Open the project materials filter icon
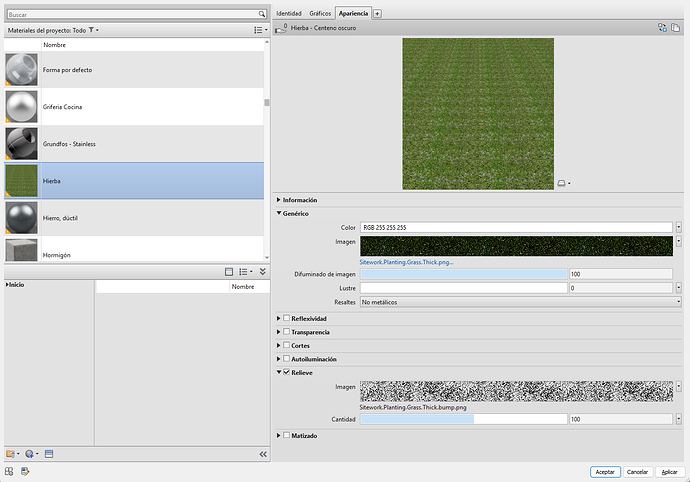The height and width of the screenshot is (482, 690). [x=91, y=30]
